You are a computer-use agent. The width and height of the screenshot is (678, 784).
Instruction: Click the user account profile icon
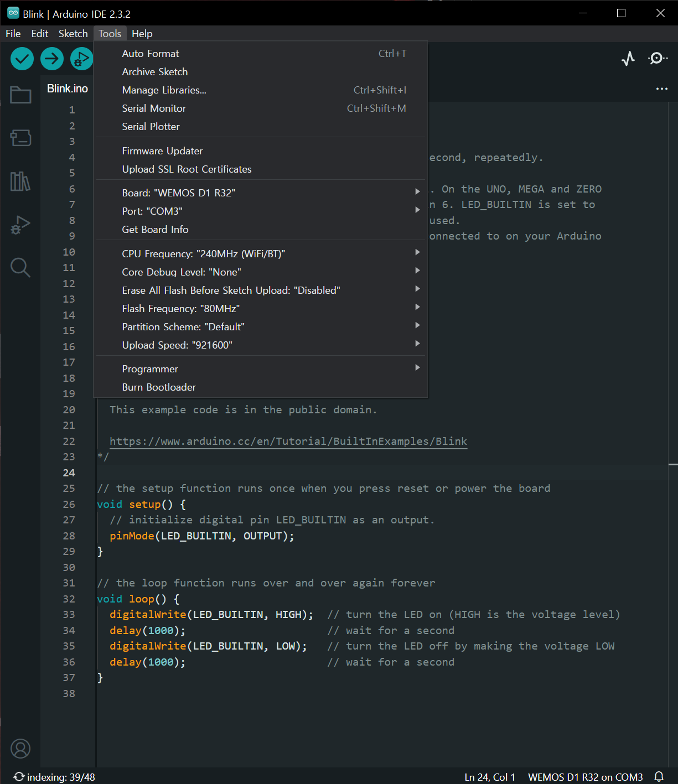pos(20,749)
